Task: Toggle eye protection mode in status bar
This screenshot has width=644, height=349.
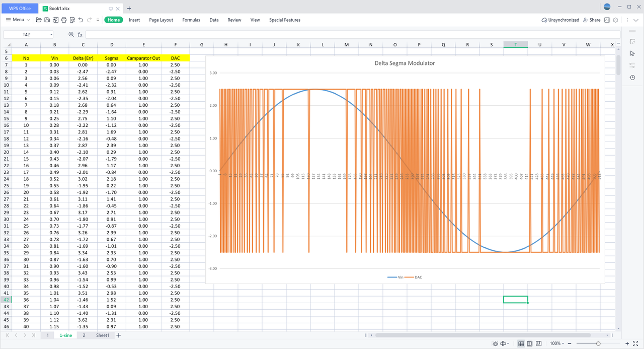Action: pos(496,343)
